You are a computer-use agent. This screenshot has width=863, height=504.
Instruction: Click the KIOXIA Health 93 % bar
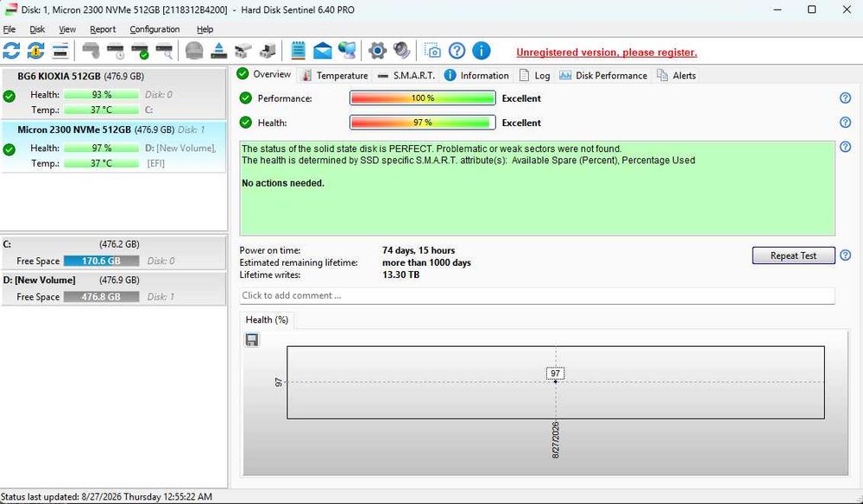coord(101,95)
